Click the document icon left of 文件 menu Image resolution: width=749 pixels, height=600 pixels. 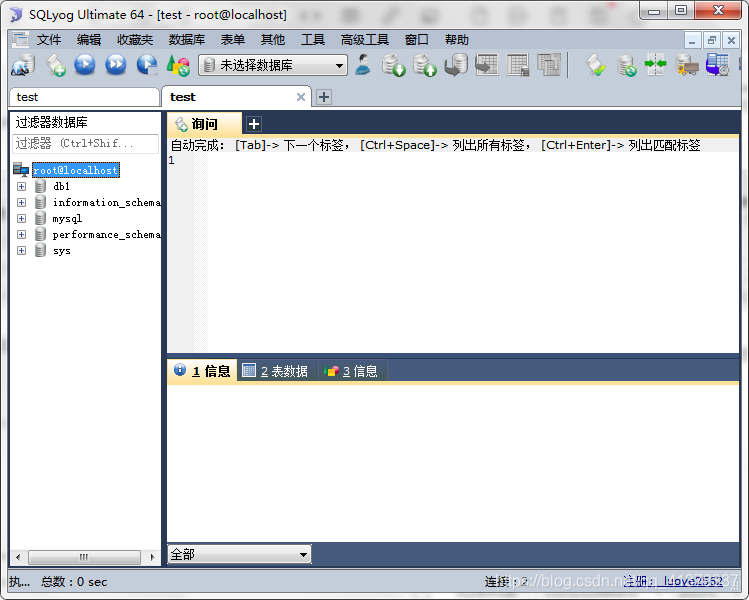pyautogui.click(x=20, y=39)
